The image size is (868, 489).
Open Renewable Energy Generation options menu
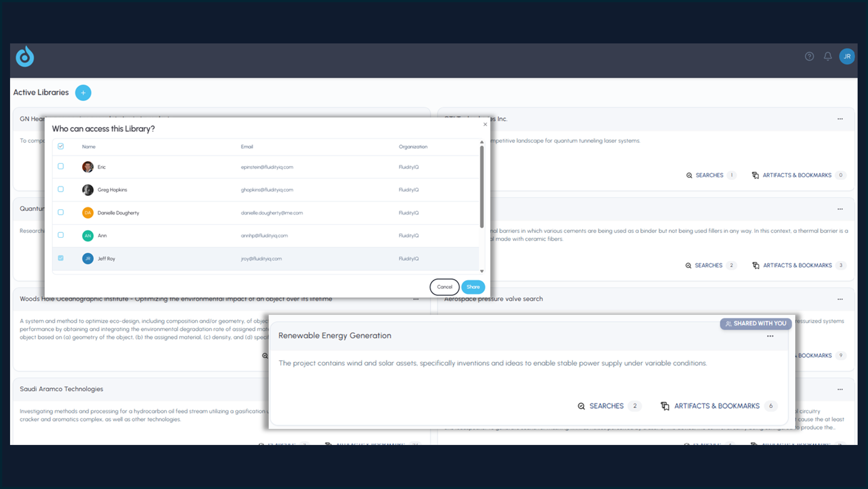[x=770, y=336]
